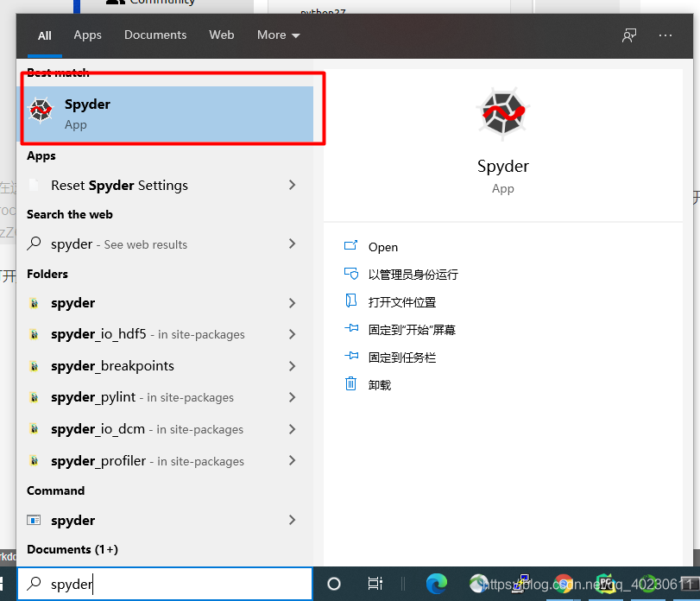Open Google Chrome from the taskbar
The width and height of the screenshot is (700, 601).
(564, 584)
